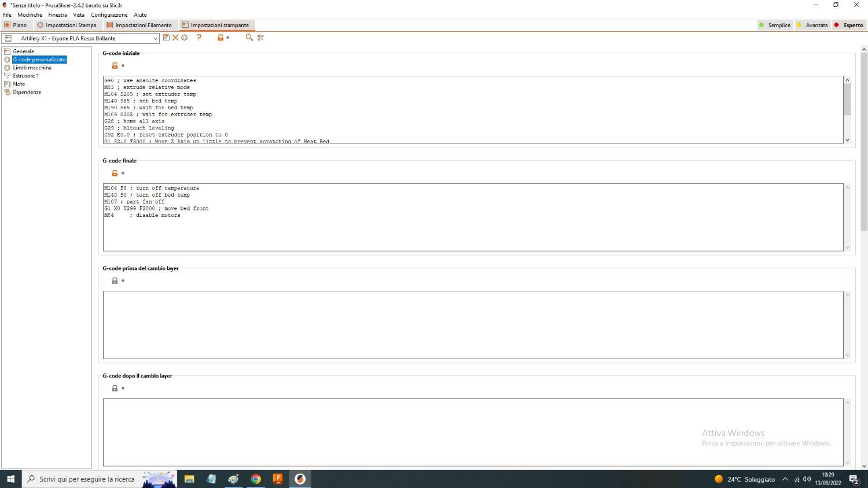Open the Windows Start menu
This screenshot has height=488, width=868.
click(x=10, y=479)
